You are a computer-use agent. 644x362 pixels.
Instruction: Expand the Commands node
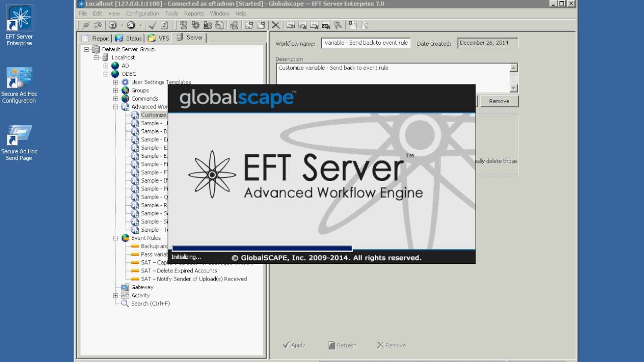116,99
